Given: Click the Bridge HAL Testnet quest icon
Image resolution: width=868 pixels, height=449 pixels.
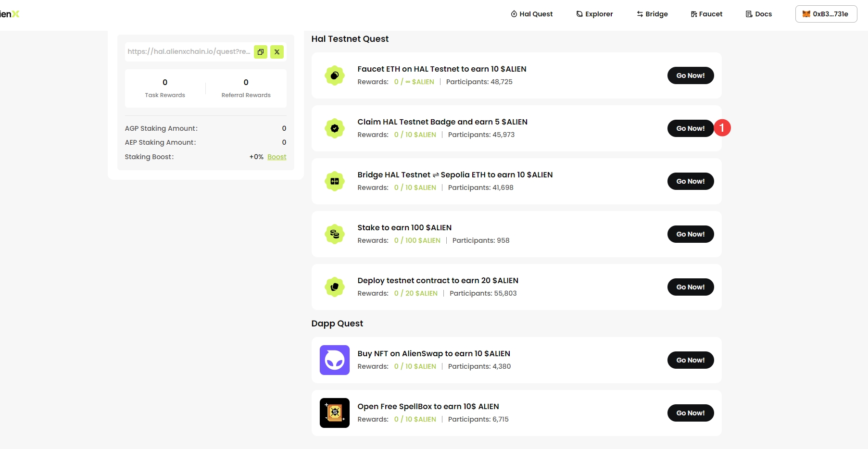Looking at the screenshot, I should coord(335,181).
